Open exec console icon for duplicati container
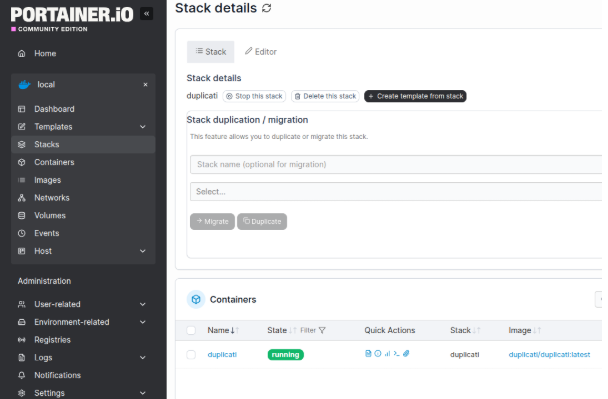 tap(396, 353)
